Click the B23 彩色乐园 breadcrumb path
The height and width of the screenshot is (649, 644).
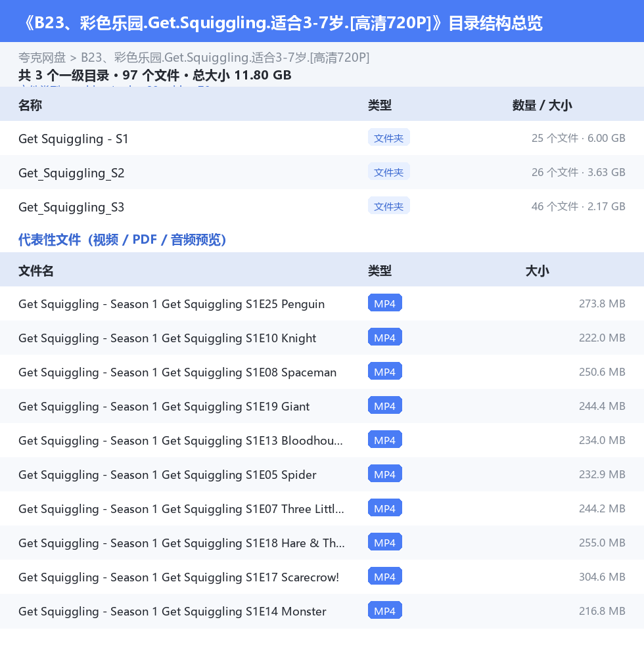pyautogui.click(x=225, y=58)
